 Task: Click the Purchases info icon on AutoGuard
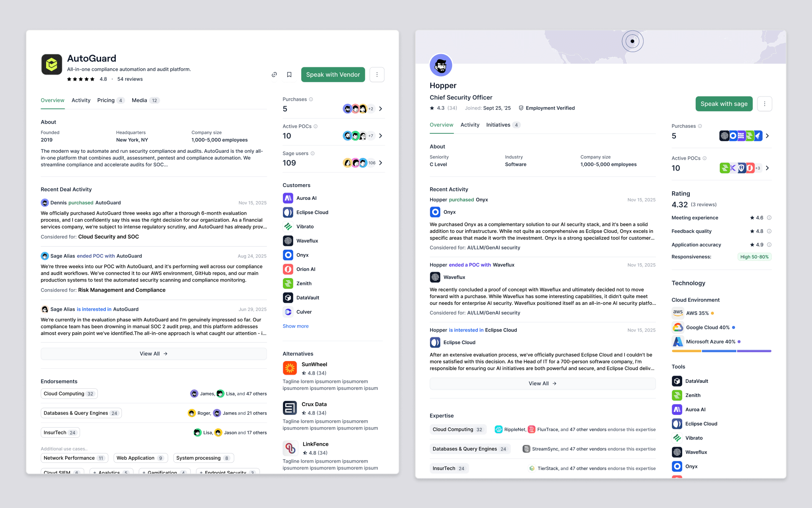point(311,99)
